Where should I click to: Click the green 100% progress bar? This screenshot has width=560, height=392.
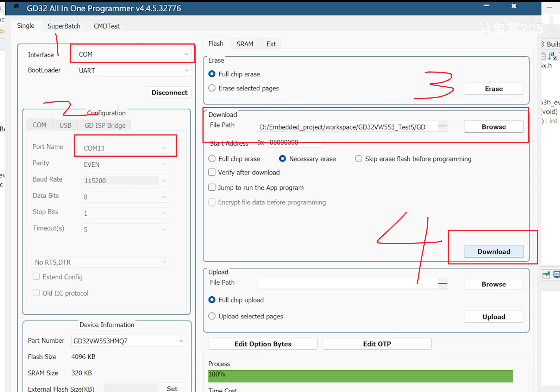[x=361, y=376]
